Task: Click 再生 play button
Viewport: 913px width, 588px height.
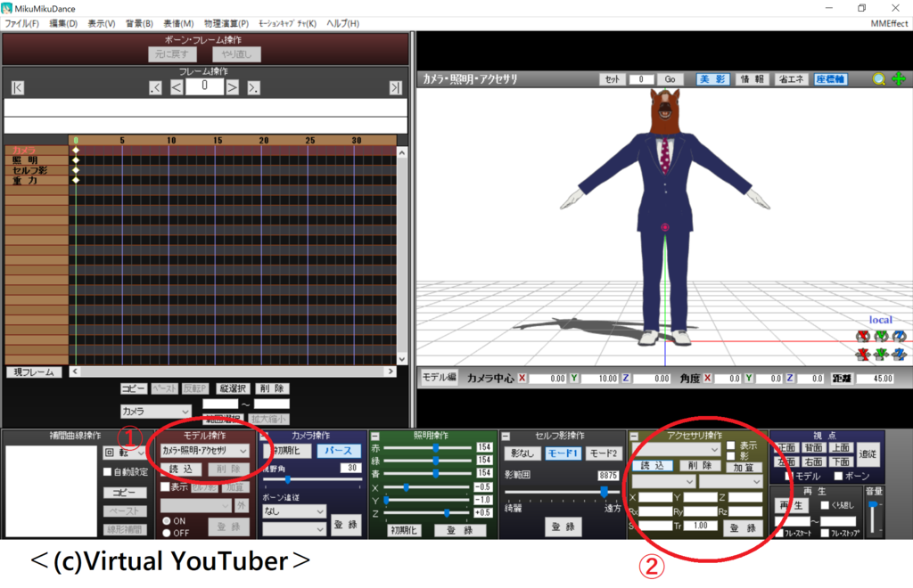Action: click(x=792, y=505)
